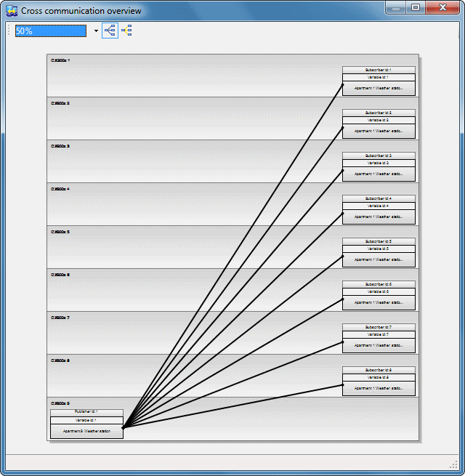Image resolution: width=465 pixels, height=476 pixels.
Task: Click the Subscriber Id:6 header
Action: point(379,284)
